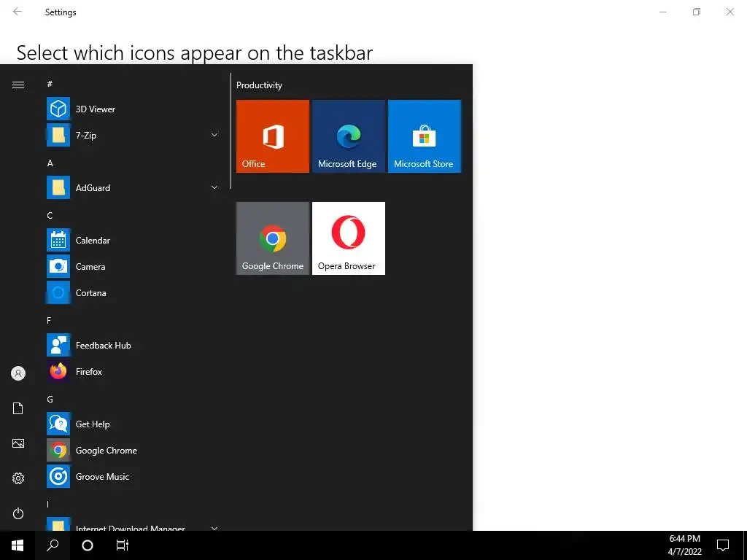This screenshot has height=560, width=747.
Task: Open the Microsoft Store tile
Action: [x=425, y=136]
